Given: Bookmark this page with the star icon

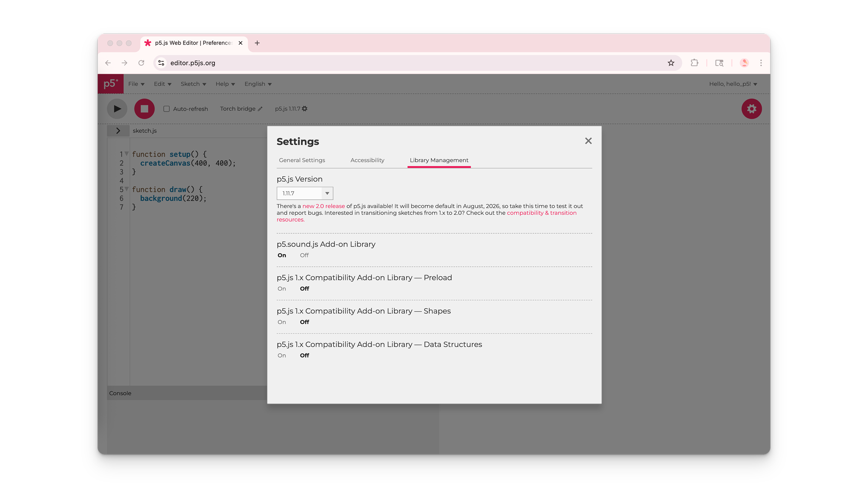Looking at the screenshot, I should tap(671, 63).
